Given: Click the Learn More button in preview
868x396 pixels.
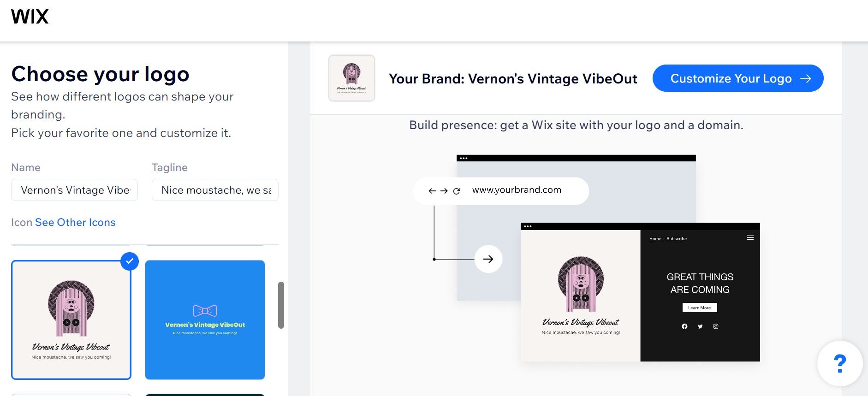Looking at the screenshot, I should [700, 307].
